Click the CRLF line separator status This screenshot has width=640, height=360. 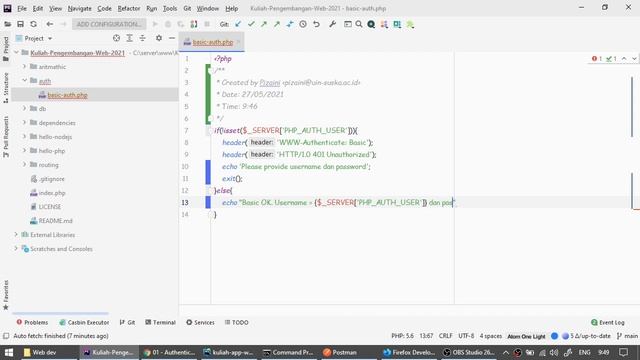445,336
